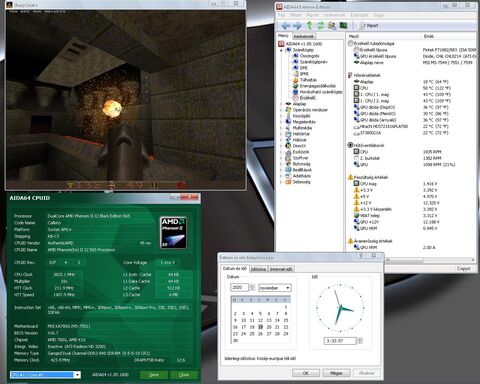Switch to the Időzóna tab
This screenshot has height=384, width=480.
258,269
